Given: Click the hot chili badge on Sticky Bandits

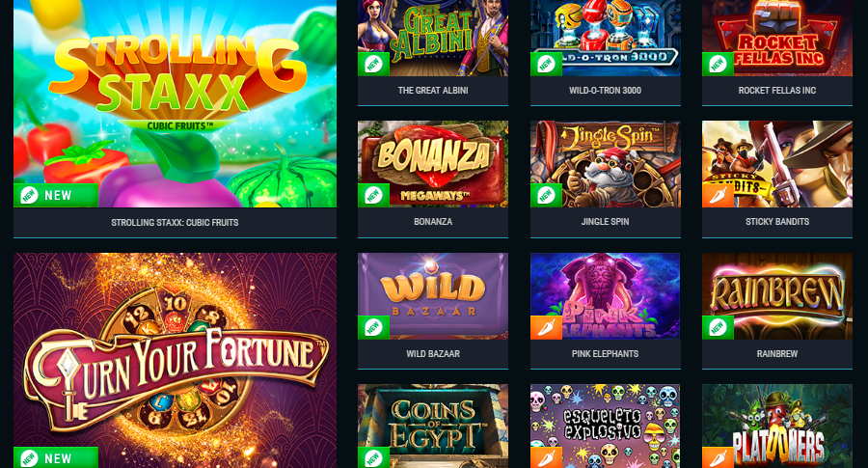Looking at the screenshot, I should tap(718, 196).
